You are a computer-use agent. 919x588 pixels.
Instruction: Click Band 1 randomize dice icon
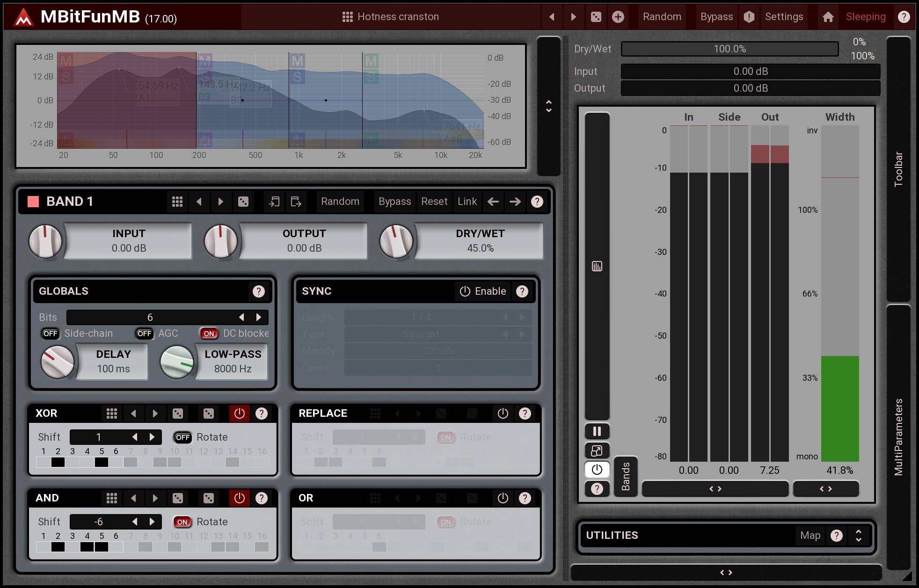(243, 202)
